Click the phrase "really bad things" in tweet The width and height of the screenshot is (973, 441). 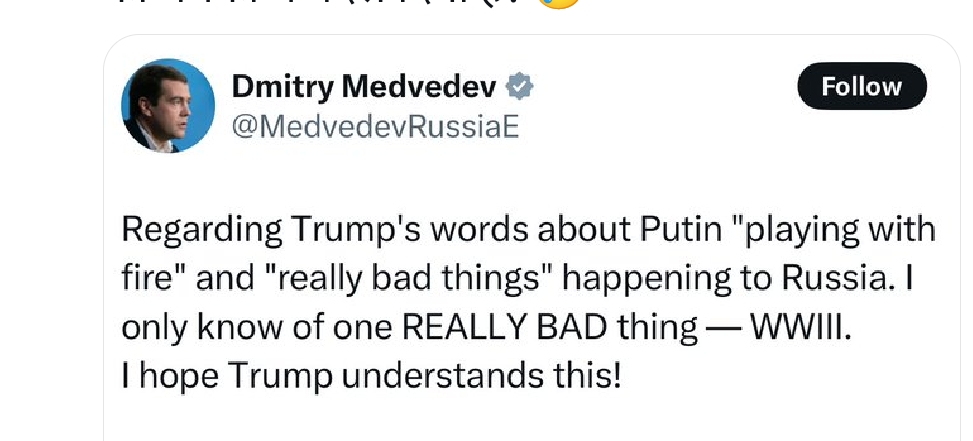click(411, 280)
